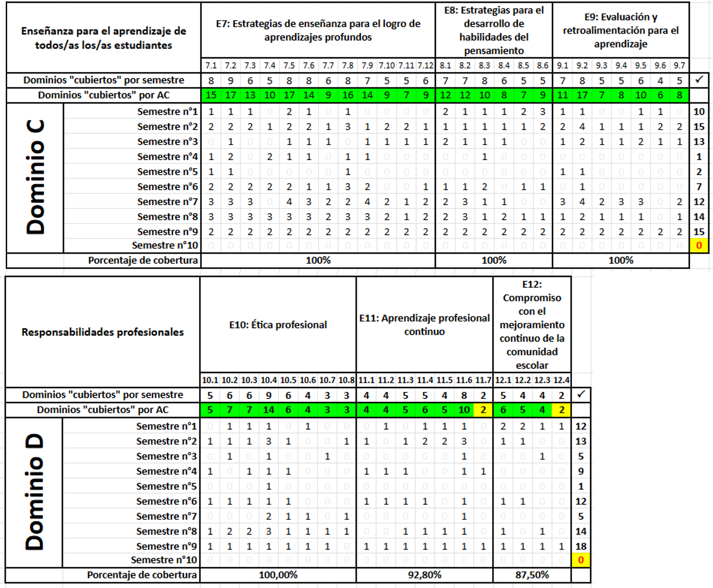713x588 pixels.
Task: Click column header 8.6
Action: pos(543,65)
